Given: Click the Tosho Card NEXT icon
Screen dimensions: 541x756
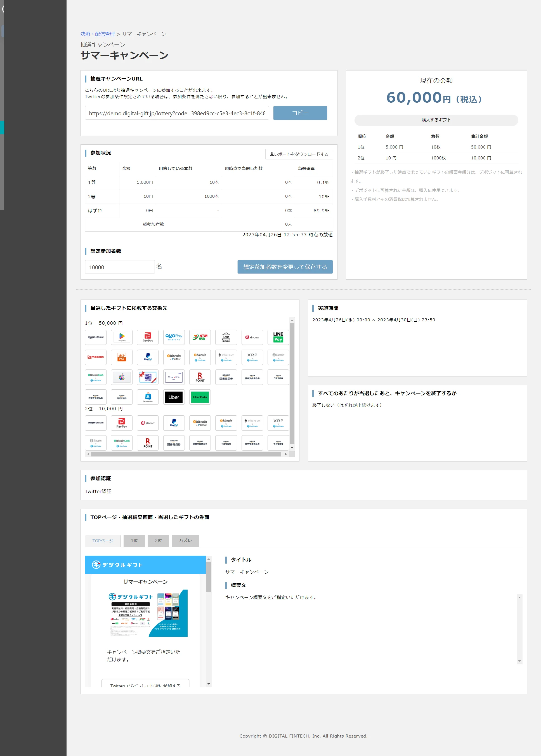Looking at the screenshot, I should (x=148, y=377).
